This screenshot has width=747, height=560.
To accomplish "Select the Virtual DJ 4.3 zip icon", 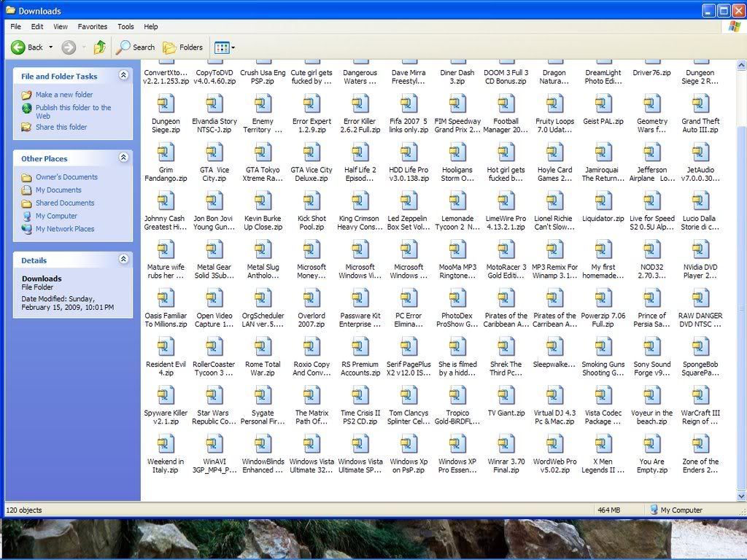I will [x=554, y=395].
